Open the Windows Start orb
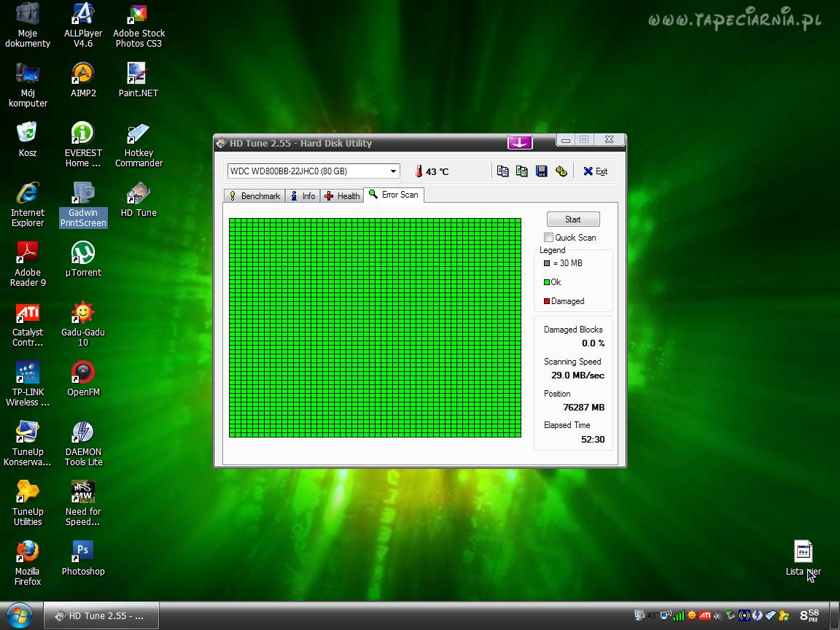The height and width of the screenshot is (630, 840). tap(20, 615)
